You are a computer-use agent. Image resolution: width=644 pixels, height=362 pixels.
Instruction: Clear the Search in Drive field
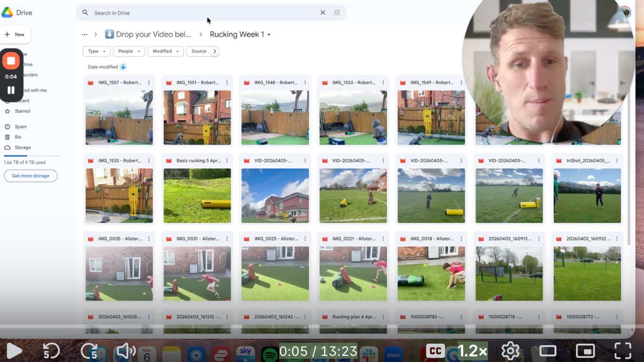[x=323, y=13]
